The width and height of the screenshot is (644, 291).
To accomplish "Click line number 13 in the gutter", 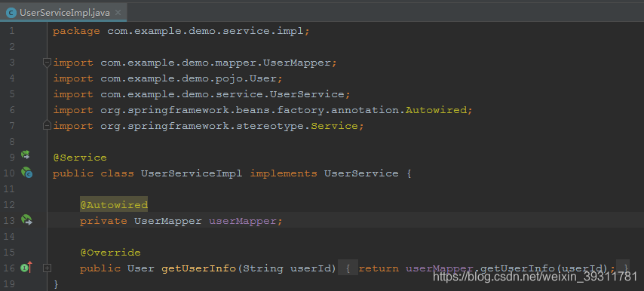I will 9,221.
